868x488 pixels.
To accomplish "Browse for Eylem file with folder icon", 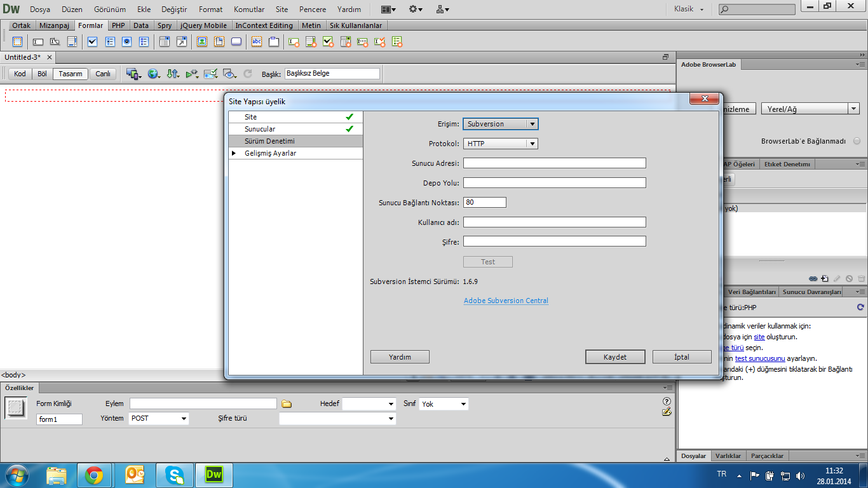I will 287,403.
